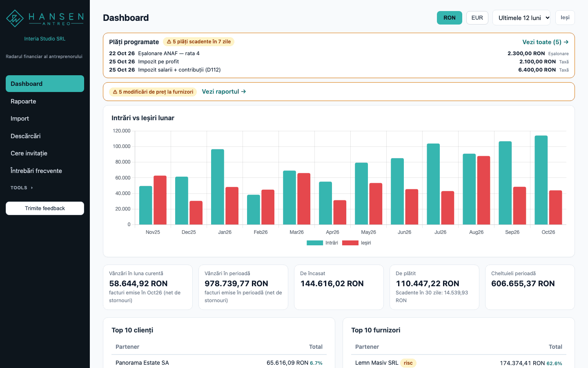Click Panorama Estate SA client row
The height and width of the screenshot is (368, 588).
(x=219, y=363)
